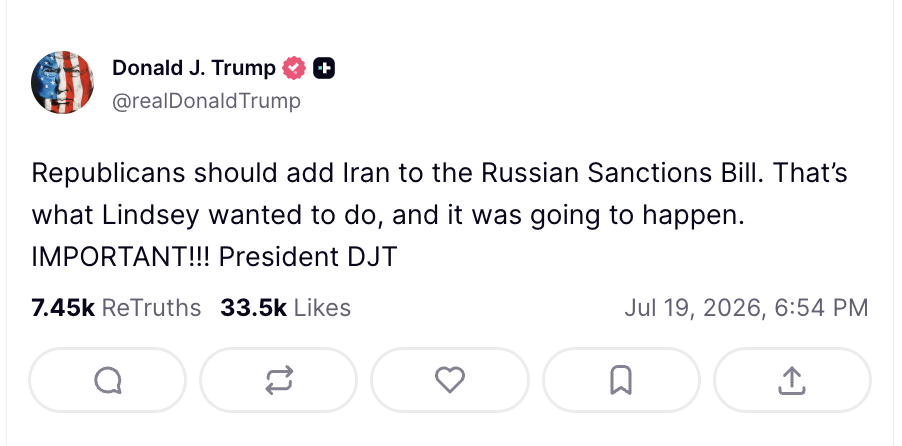This screenshot has width=902, height=446.
Task: Click the 6:54 PM time text
Action: 821,308
